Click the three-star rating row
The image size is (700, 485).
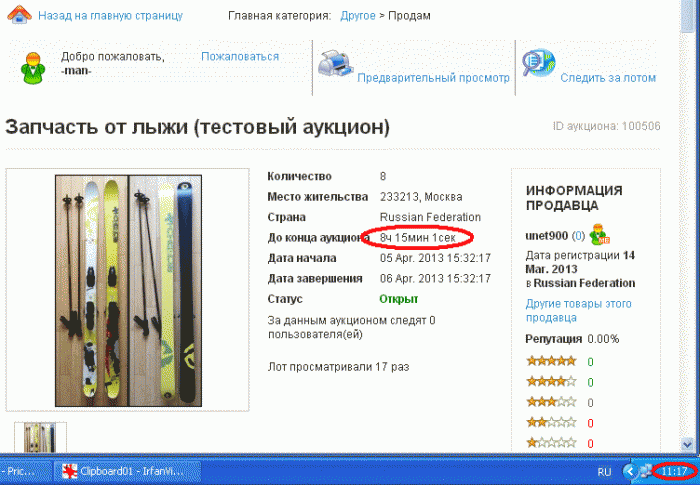[561, 402]
